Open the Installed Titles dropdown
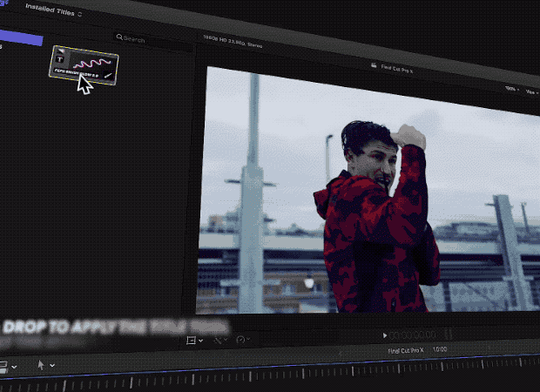Screen dimensions: 540x392 pyautogui.click(x=53, y=10)
